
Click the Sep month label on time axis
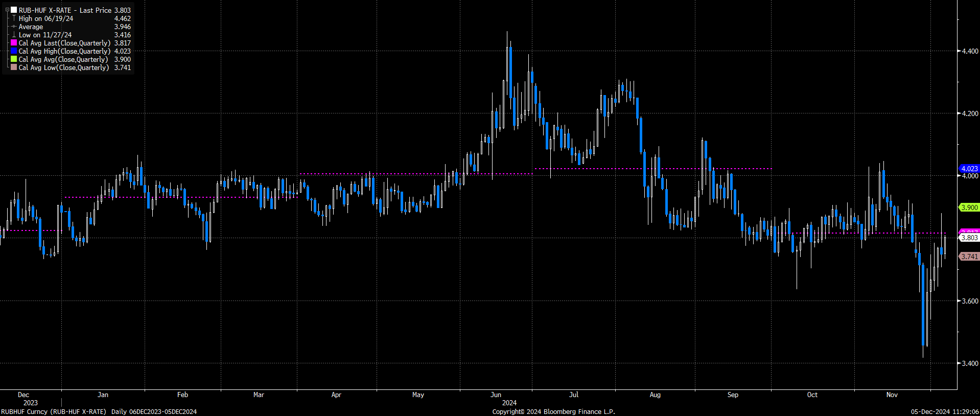(733, 395)
